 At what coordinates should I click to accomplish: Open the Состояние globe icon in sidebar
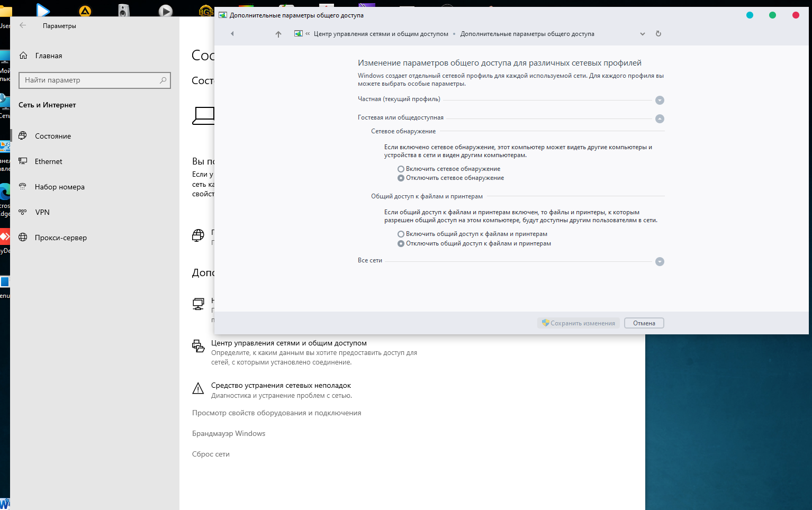23,136
